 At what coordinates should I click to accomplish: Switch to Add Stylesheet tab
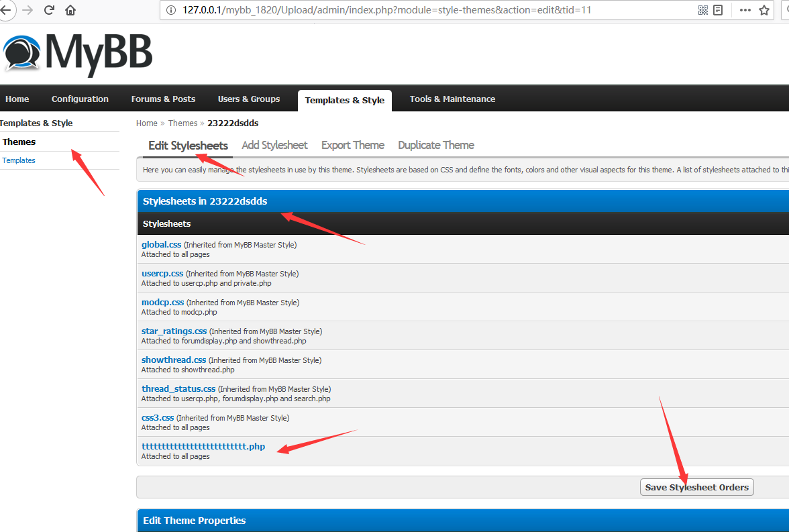pos(274,146)
